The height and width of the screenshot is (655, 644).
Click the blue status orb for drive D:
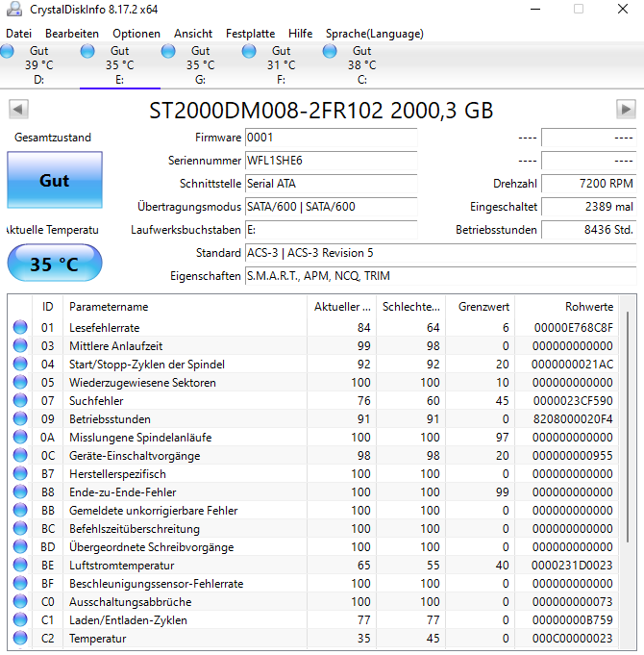click(7, 51)
